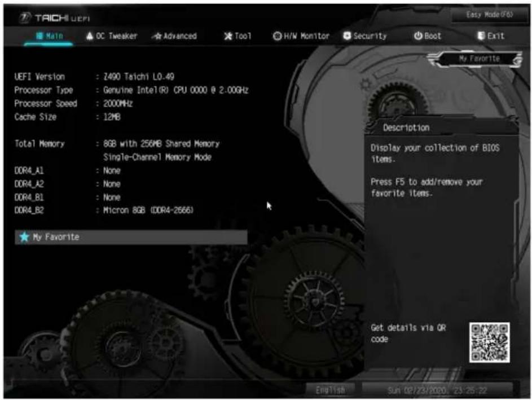Click the date and time display

click(x=437, y=390)
